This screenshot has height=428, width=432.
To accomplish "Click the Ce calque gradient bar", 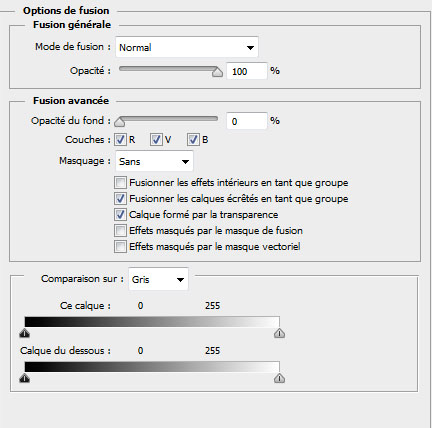I will tap(152, 322).
